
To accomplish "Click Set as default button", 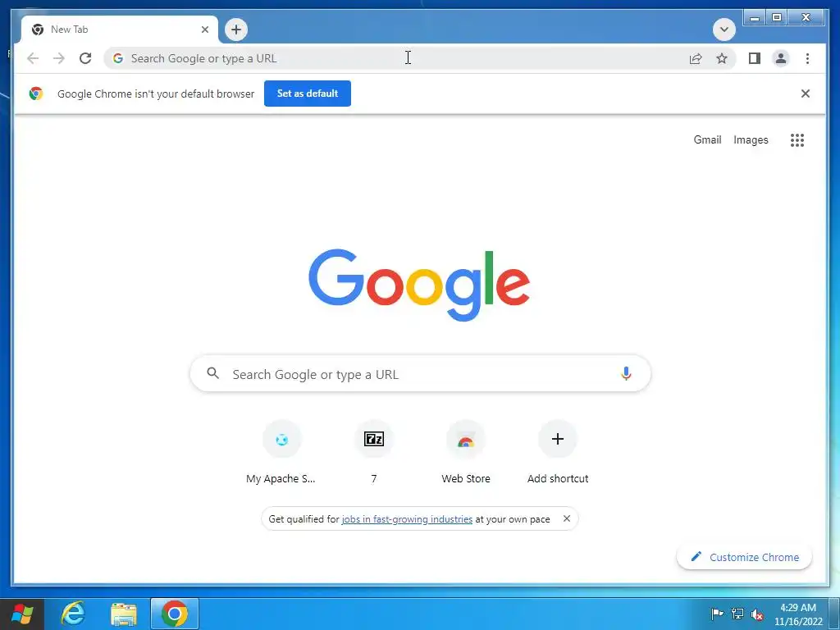I will tap(308, 94).
